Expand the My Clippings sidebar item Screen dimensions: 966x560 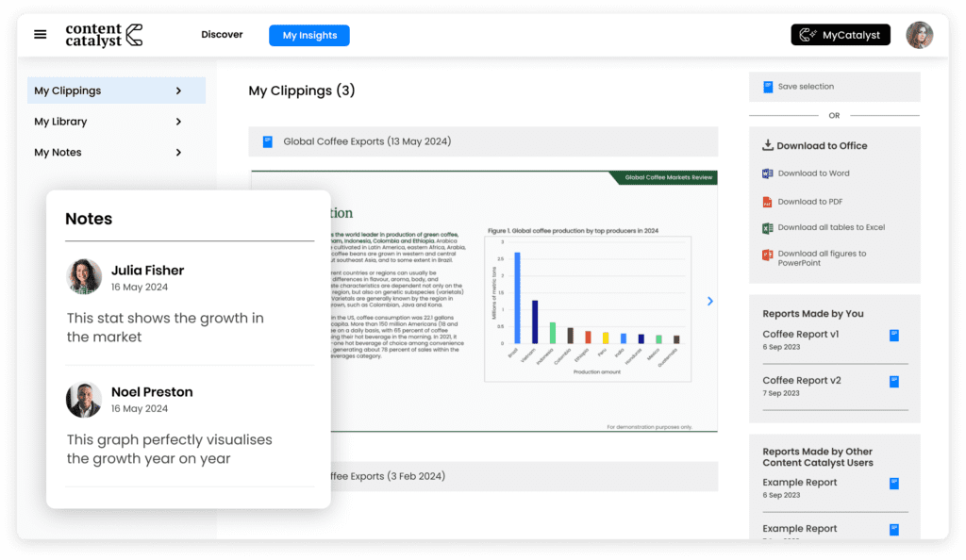click(x=178, y=91)
